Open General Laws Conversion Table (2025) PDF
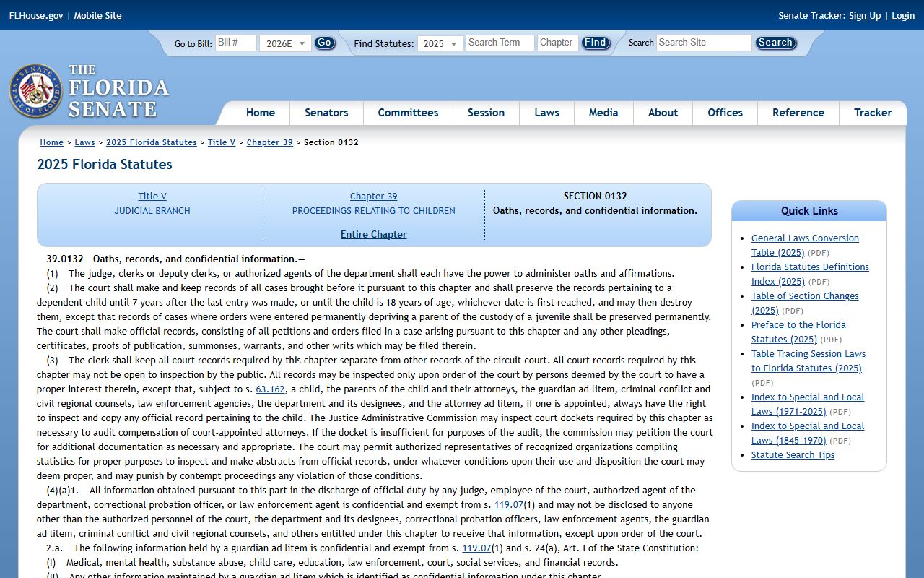924x578 pixels. tap(805, 245)
